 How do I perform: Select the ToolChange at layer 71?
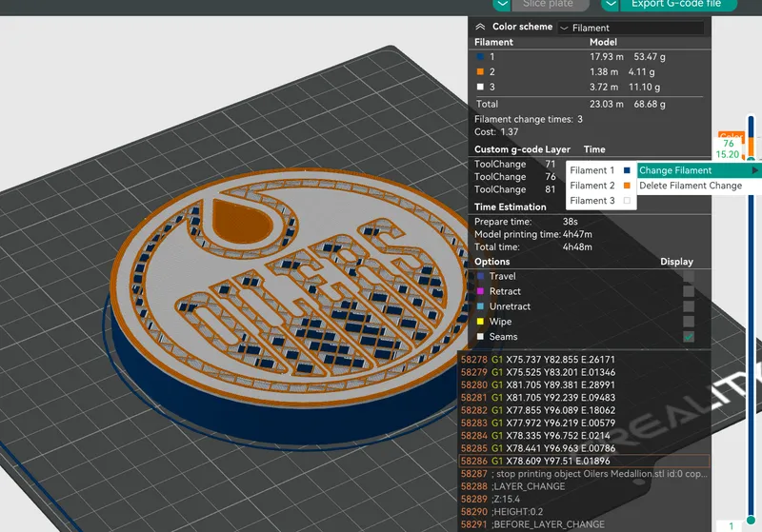[515, 164]
